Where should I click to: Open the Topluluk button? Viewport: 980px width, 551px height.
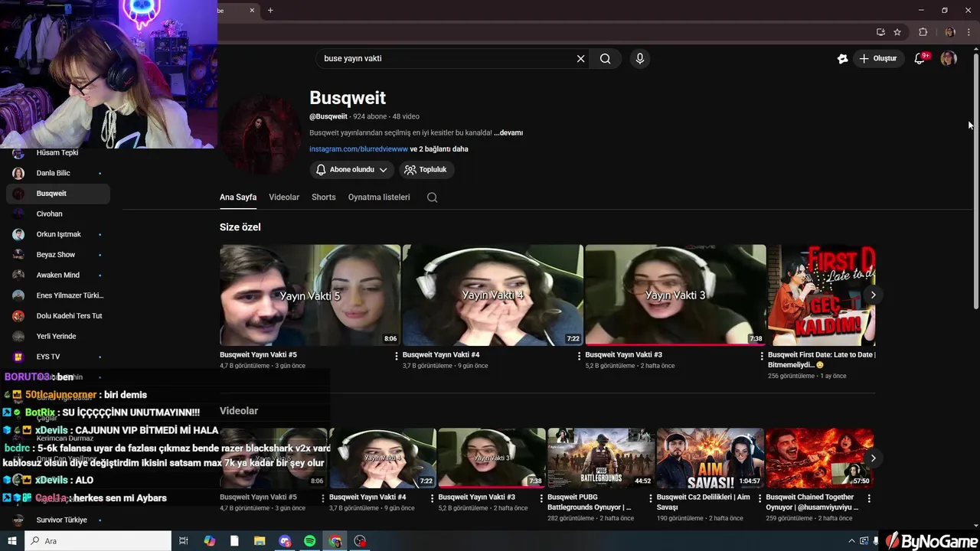point(426,170)
